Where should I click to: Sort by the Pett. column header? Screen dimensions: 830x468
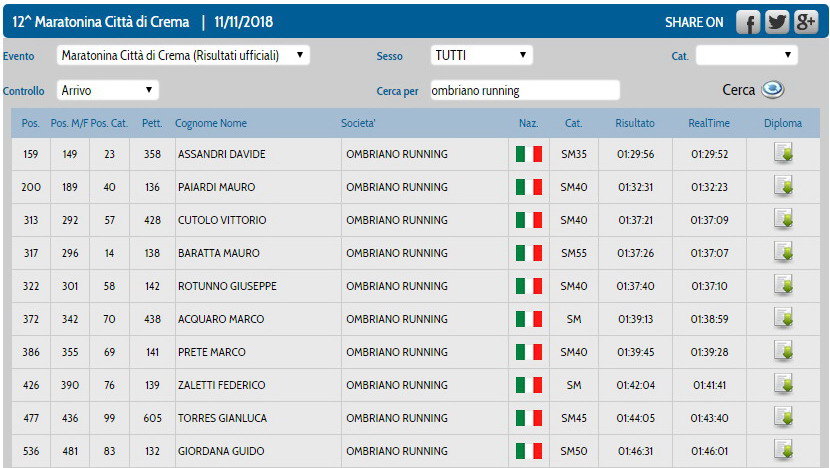click(152, 123)
